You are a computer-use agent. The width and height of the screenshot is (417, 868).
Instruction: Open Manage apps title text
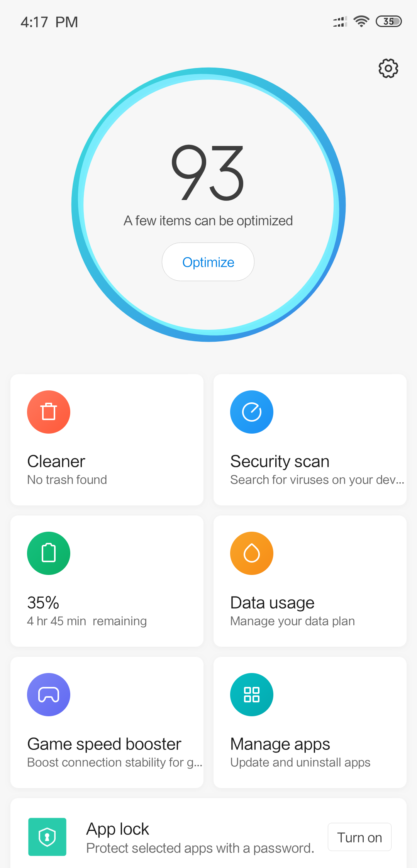pyautogui.click(x=280, y=744)
